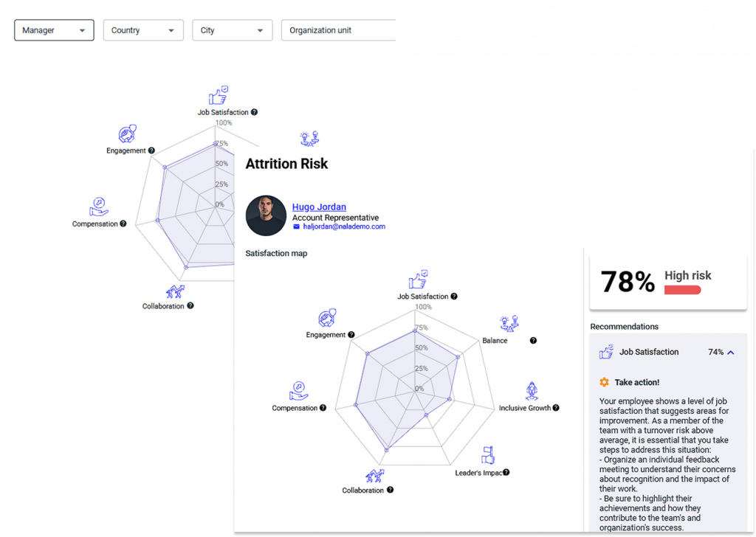Click the haljordan@nalademo.com email link

point(344,226)
